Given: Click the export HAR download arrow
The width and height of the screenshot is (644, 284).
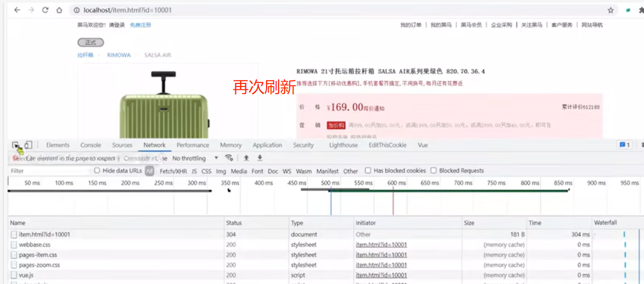Looking at the screenshot, I should tap(260, 158).
